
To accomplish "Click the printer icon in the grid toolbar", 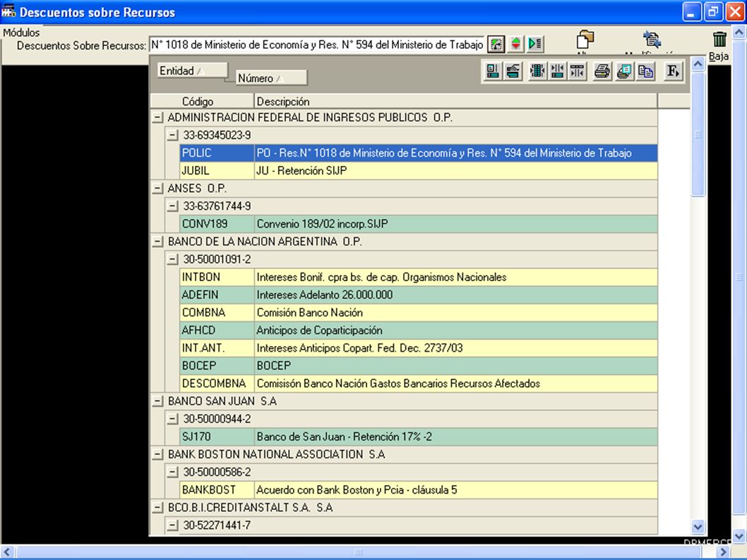I will point(602,71).
